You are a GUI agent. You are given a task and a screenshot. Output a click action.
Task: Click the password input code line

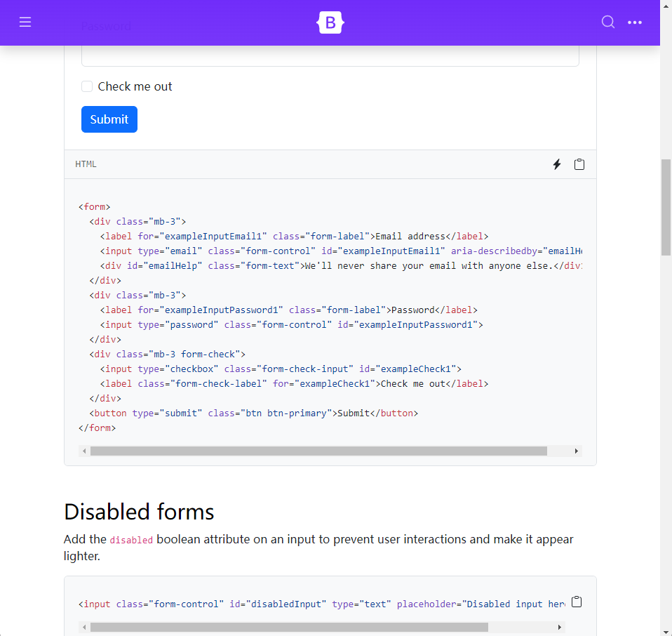click(291, 324)
